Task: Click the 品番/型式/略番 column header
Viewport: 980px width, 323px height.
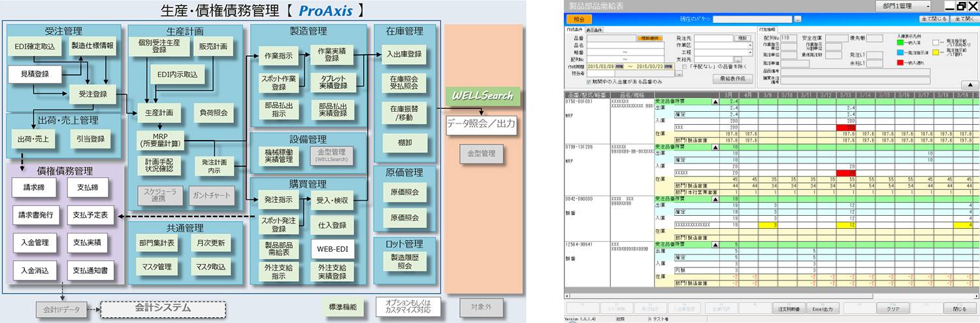Action: click(586, 95)
